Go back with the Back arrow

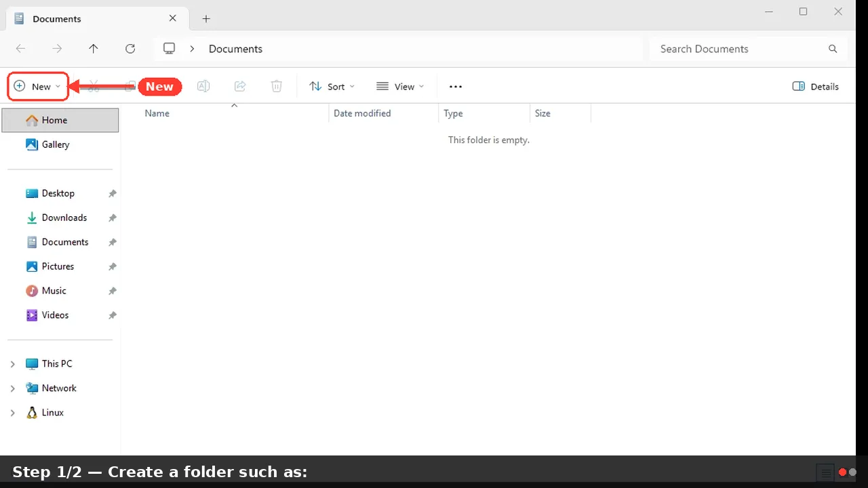(x=21, y=49)
